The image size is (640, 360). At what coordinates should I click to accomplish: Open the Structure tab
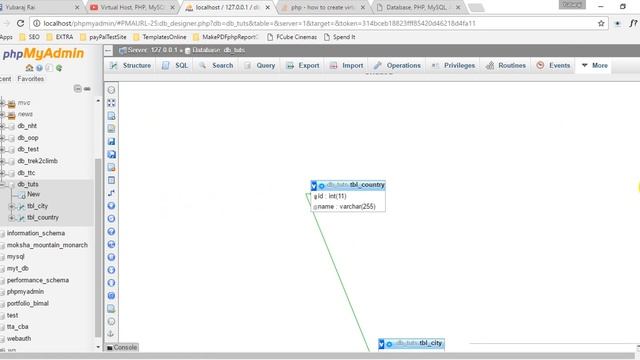click(x=131, y=65)
